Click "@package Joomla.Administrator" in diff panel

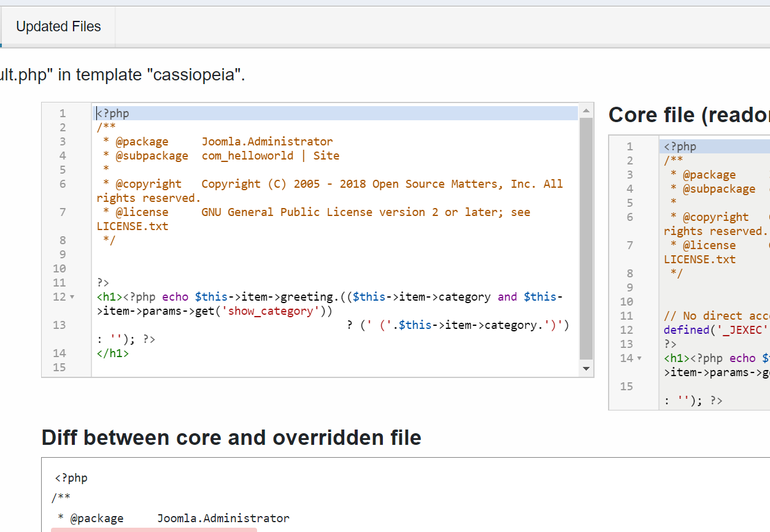[x=174, y=519]
